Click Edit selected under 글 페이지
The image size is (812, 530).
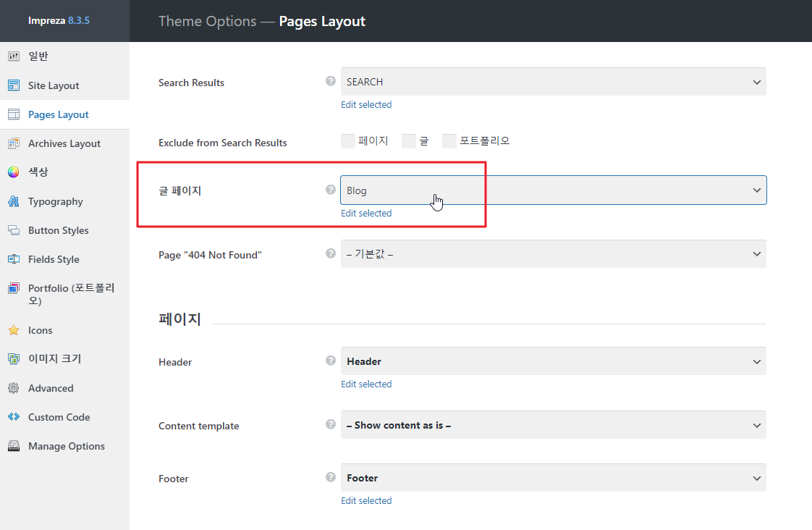tap(366, 214)
